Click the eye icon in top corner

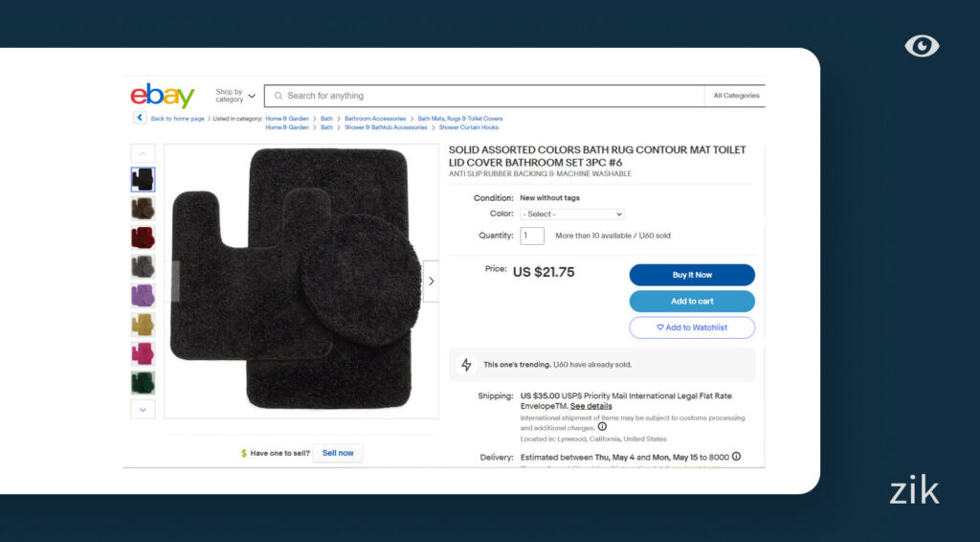922,46
